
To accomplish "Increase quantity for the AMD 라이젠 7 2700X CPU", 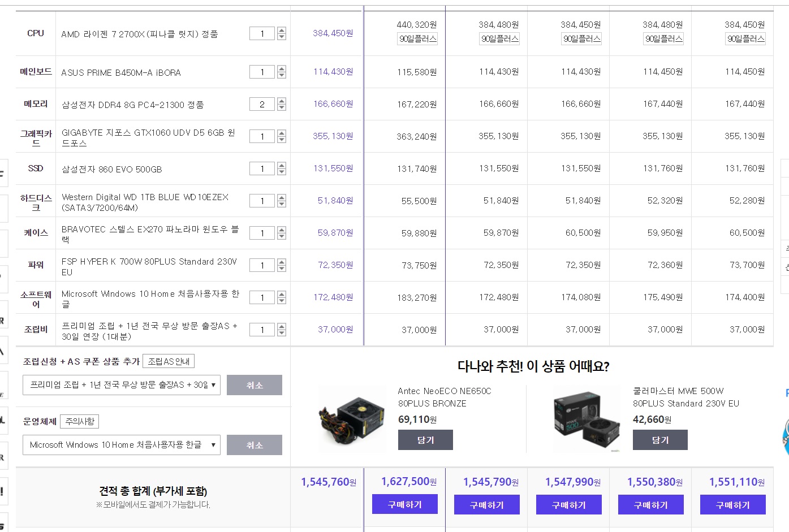I will point(282,30).
